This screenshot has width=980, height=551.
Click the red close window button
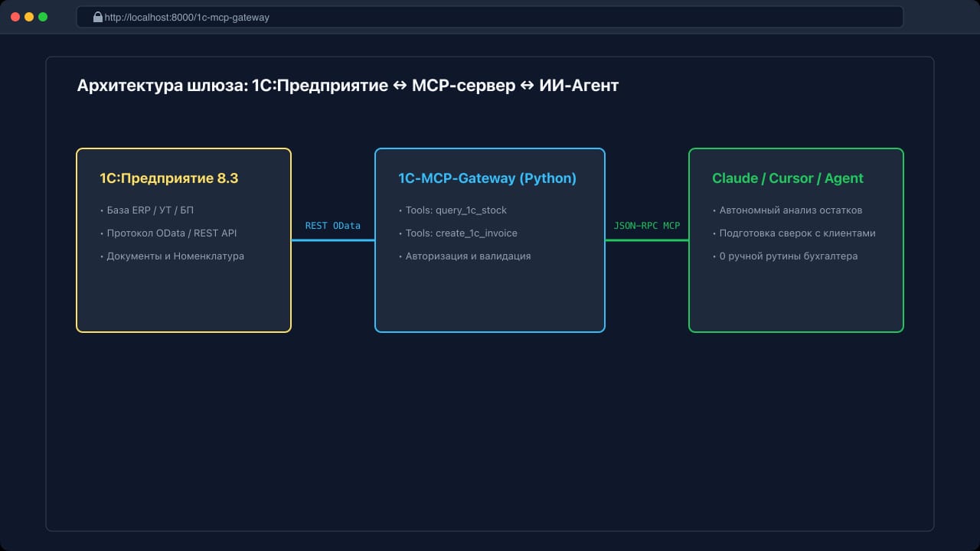15,17
